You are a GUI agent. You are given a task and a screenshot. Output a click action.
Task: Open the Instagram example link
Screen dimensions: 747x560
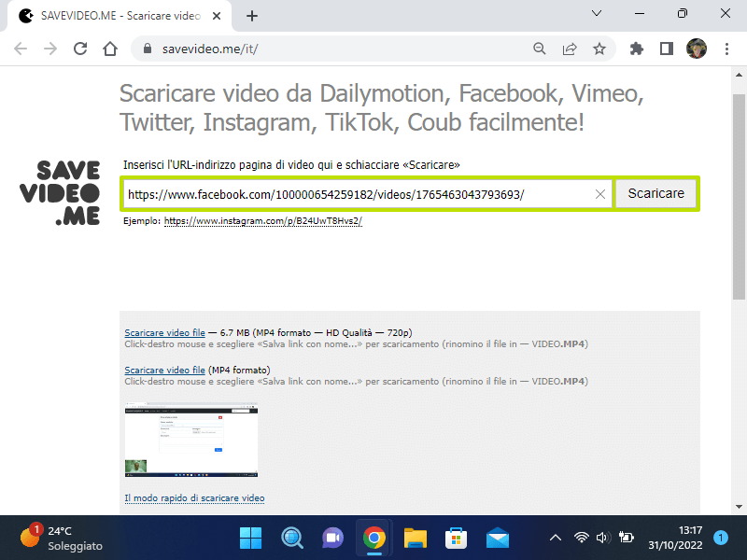(263, 221)
